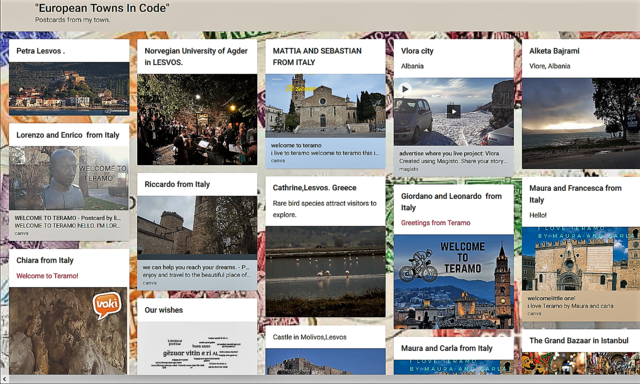Open Lorenzo and Enrico's Welcome to Teramo statue image

69,178
